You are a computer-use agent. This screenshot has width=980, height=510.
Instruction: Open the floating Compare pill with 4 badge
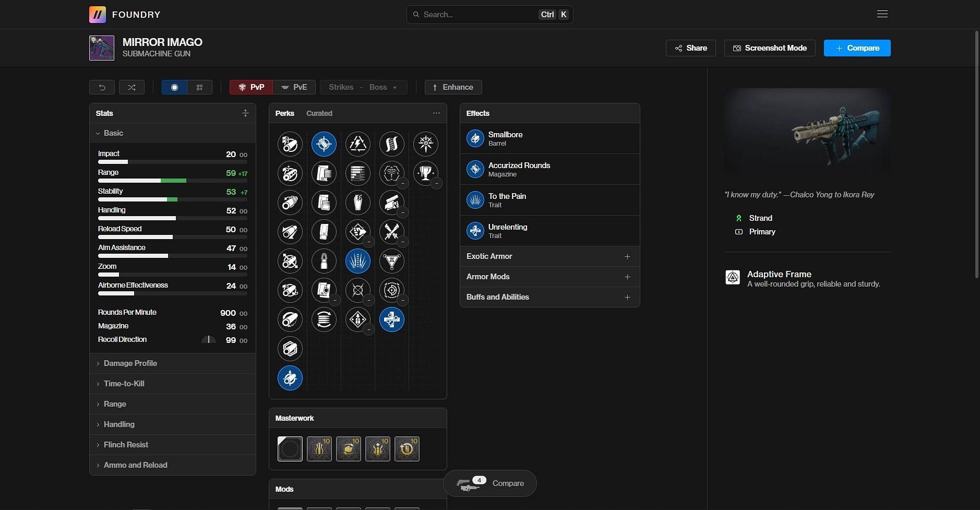click(x=489, y=483)
